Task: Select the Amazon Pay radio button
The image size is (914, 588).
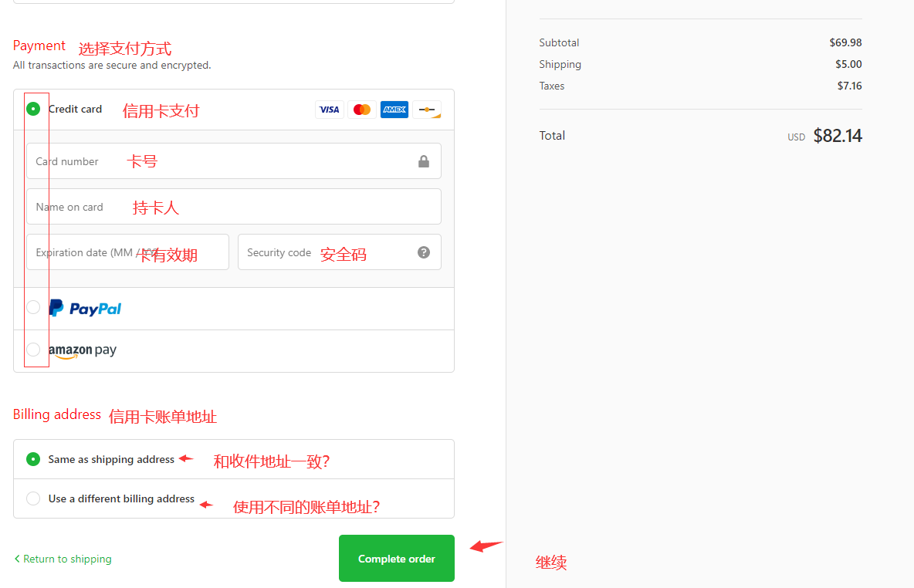Action: (x=33, y=350)
